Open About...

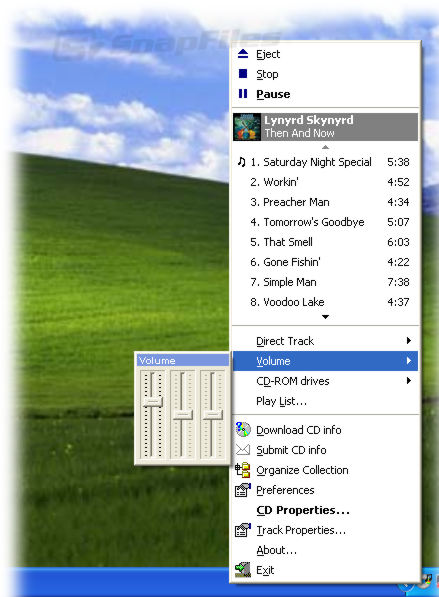326,550
